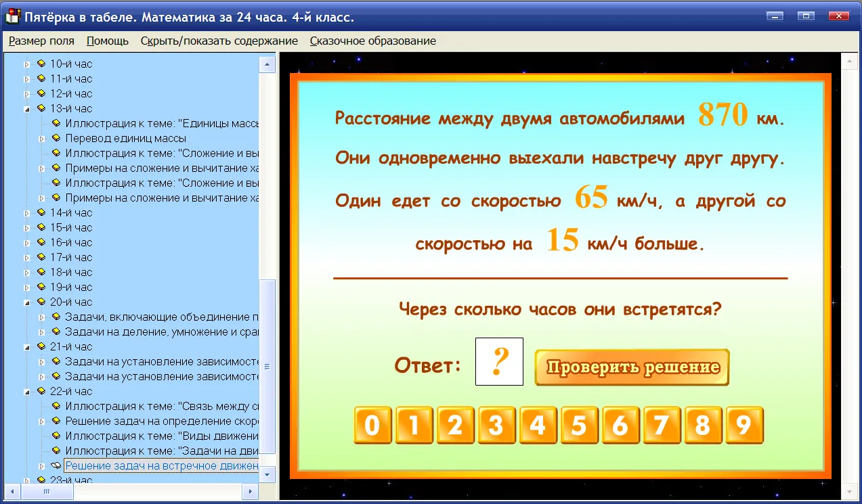862x504 pixels.
Task: Open Задачи на деление, умножение item
Action: coord(162,331)
